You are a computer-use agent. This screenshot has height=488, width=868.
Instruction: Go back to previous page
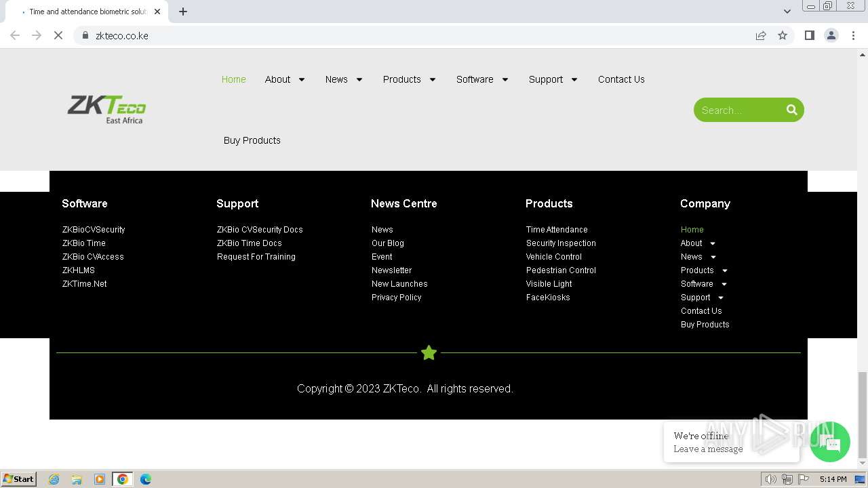tap(15, 35)
